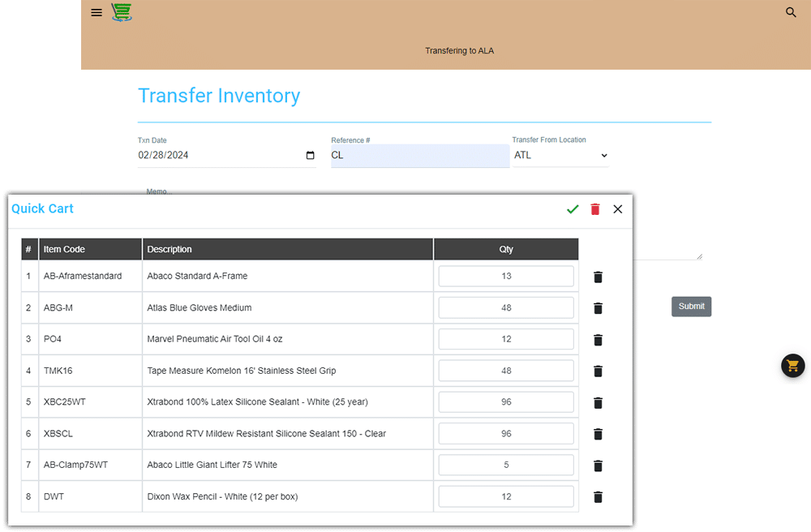811x532 pixels.
Task: Clear cart using red trash icon
Action: 595,209
